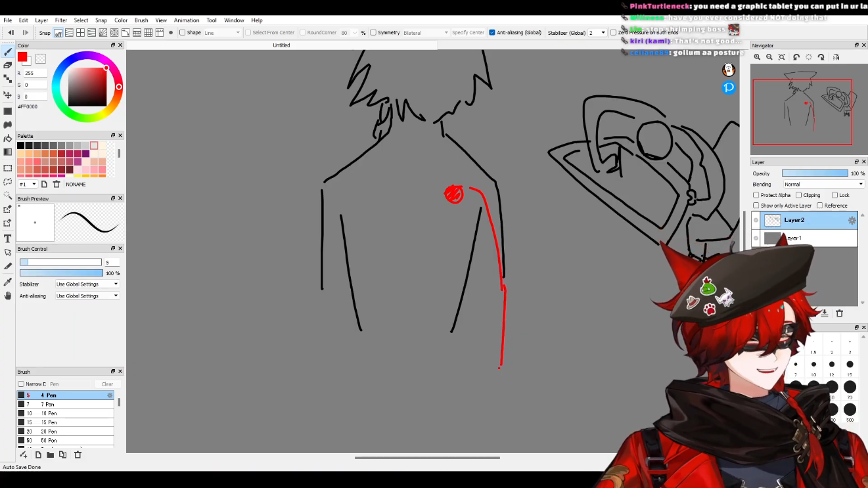868x488 pixels.
Task: Enable the Protect Alpha checkbox
Action: click(756, 195)
